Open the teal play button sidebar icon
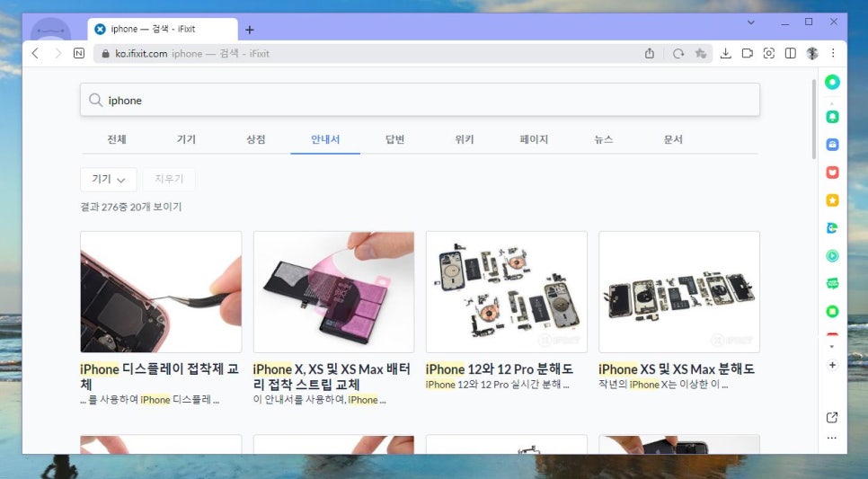This screenshot has width=868, height=479. [832, 255]
